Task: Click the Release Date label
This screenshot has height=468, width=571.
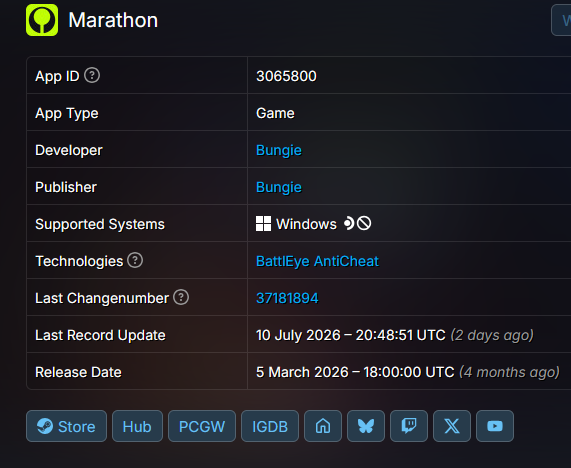Action: 78,372
